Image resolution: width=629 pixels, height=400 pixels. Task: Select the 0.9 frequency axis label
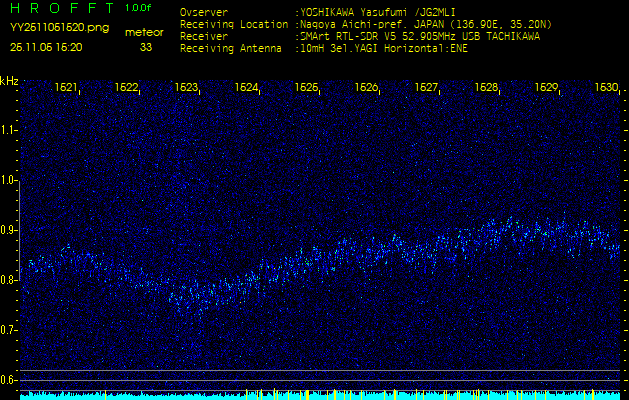[9, 230]
